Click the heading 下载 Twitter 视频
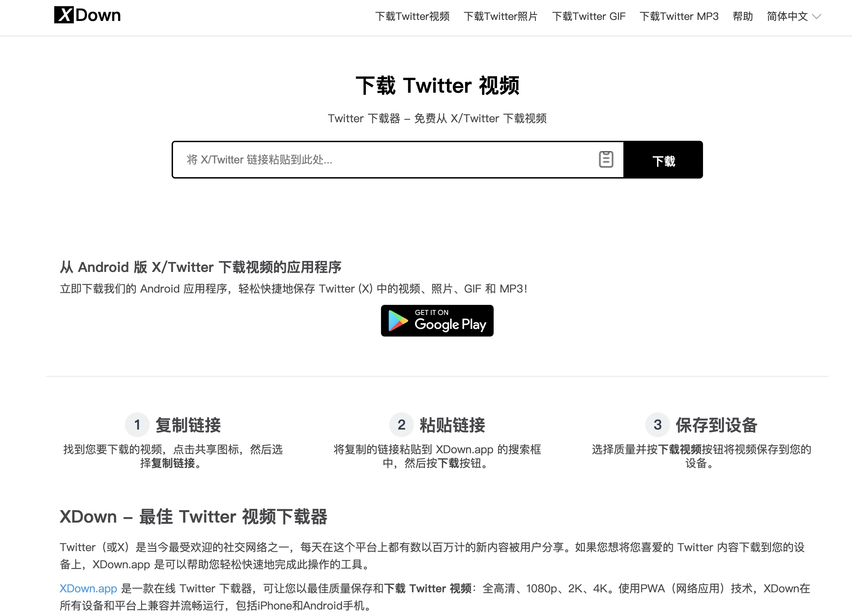This screenshot has width=852, height=616. coord(437,85)
